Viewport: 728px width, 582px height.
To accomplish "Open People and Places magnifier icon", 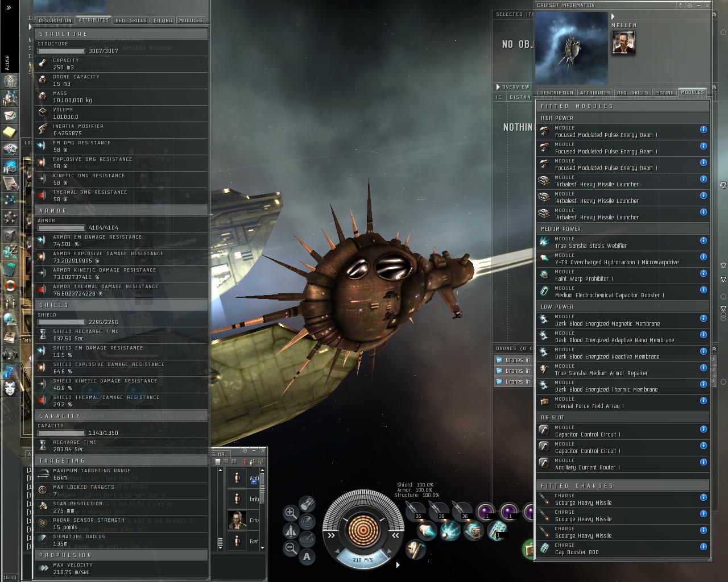I will (10, 98).
